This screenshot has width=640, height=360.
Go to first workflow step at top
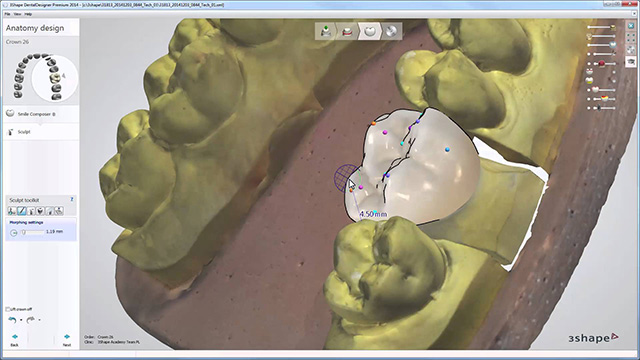(x=325, y=31)
